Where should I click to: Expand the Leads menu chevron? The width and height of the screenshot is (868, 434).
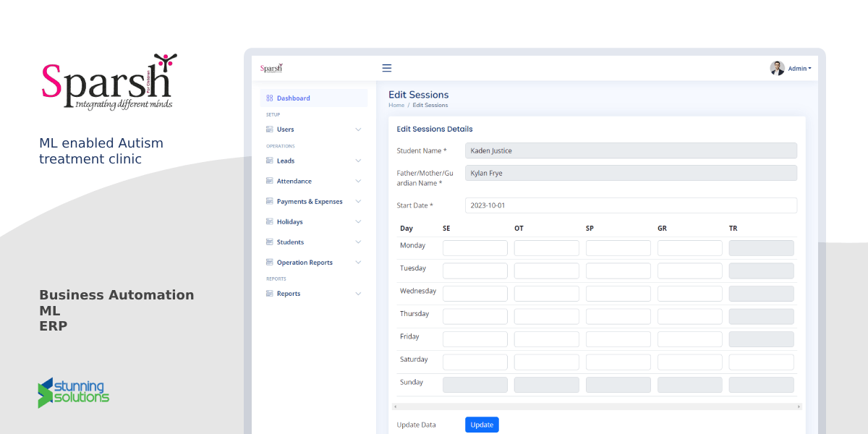point(358,161)
